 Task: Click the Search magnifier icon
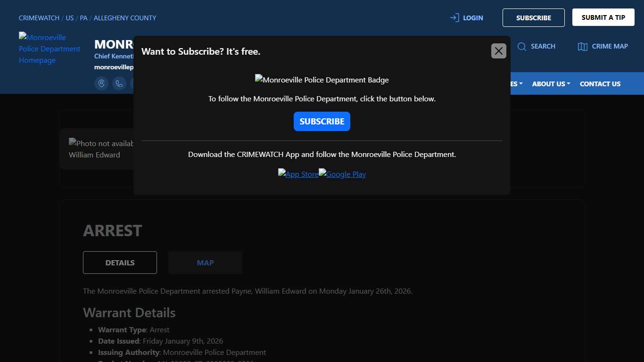click(x=522, y=46)
